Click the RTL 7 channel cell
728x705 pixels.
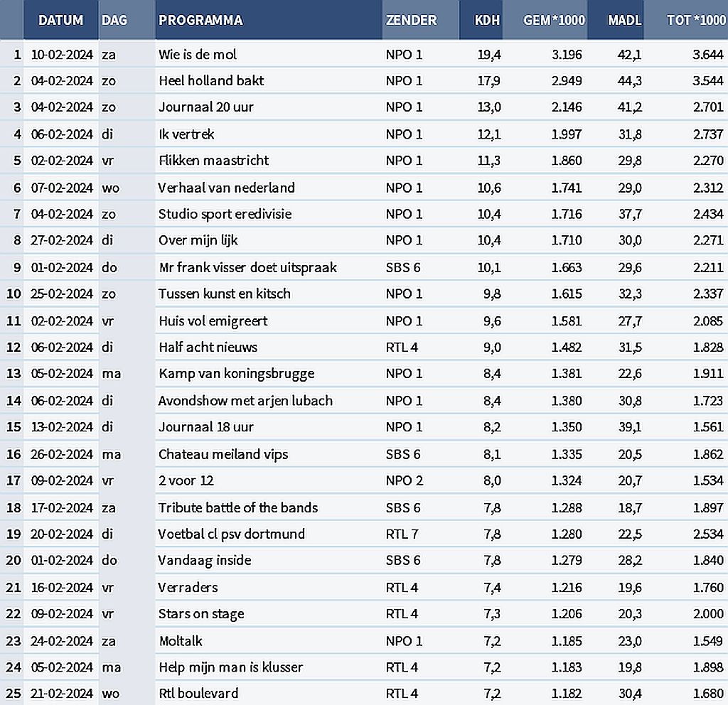click(x=402, y=534)
